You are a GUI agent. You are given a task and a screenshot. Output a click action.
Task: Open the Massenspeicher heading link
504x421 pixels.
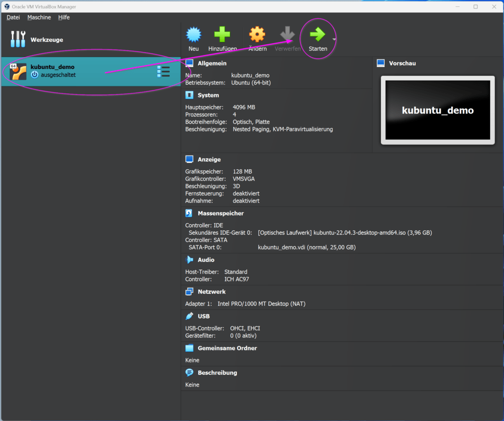220,213
